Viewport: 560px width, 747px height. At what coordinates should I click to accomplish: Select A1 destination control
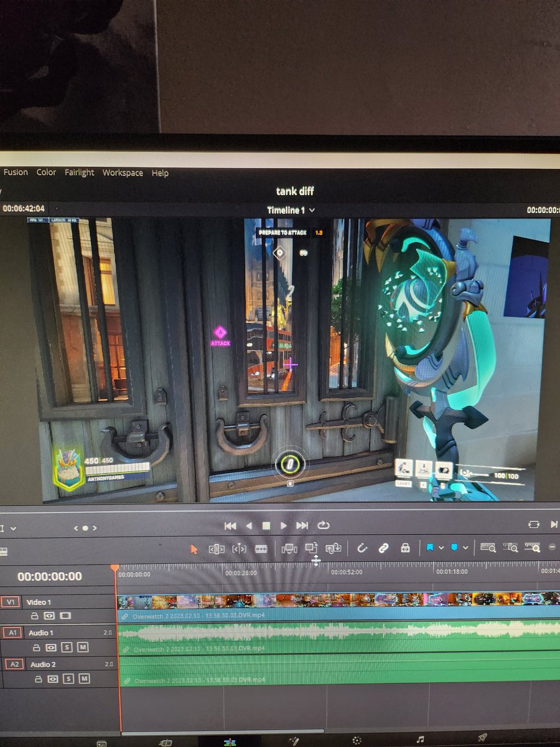(x=12, y=633)
